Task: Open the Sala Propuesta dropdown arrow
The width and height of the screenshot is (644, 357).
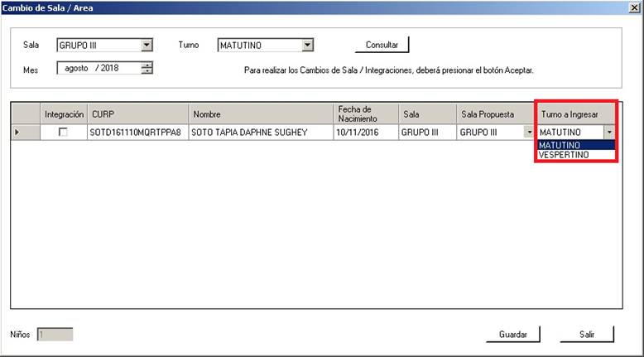Action: coord(529,132)
